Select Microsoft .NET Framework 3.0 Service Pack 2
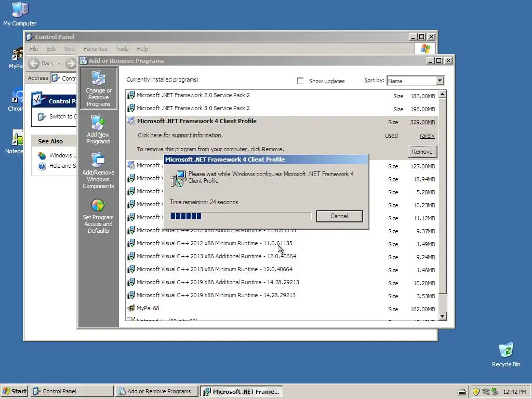 pyautogui.click(x=282, y=109)
